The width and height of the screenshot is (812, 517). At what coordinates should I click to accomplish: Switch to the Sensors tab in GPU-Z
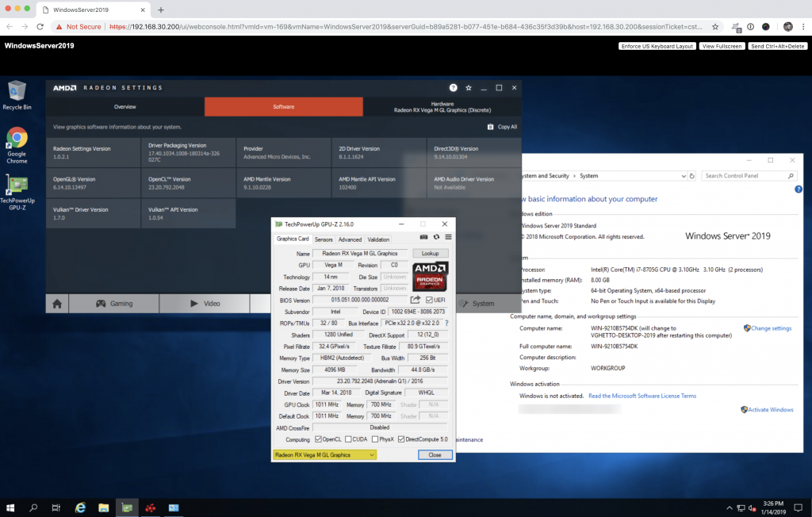point(324,239)
